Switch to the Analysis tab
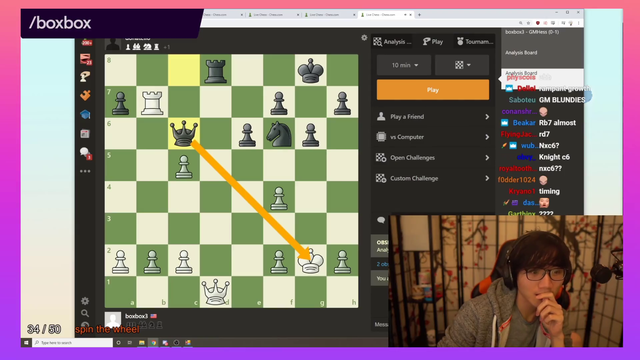 [393, 42]
